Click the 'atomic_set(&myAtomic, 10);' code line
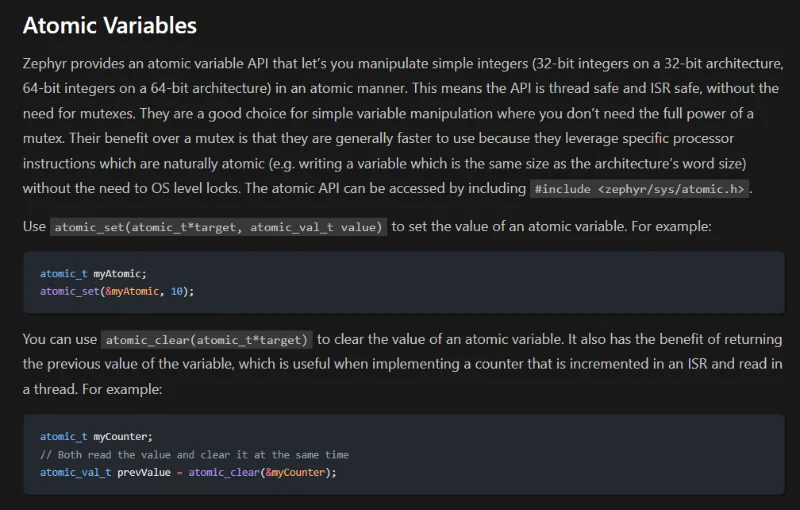 click(x=117, y=291)
